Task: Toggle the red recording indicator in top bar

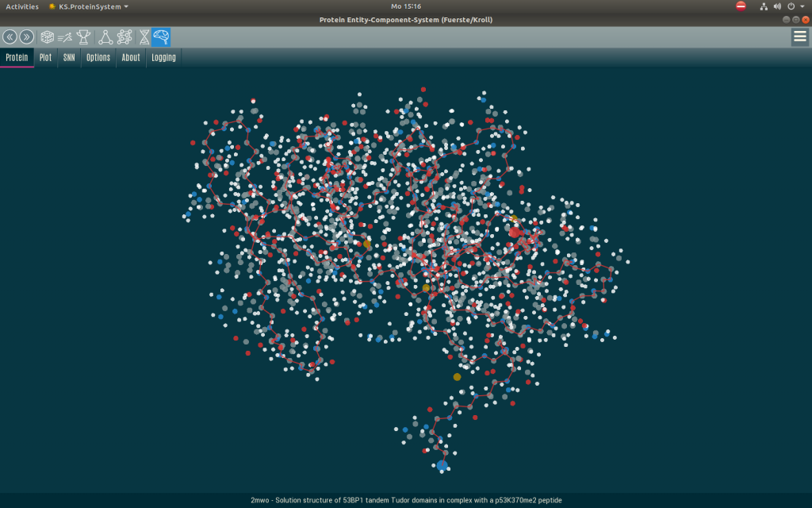Action: (x=741, y=6)
